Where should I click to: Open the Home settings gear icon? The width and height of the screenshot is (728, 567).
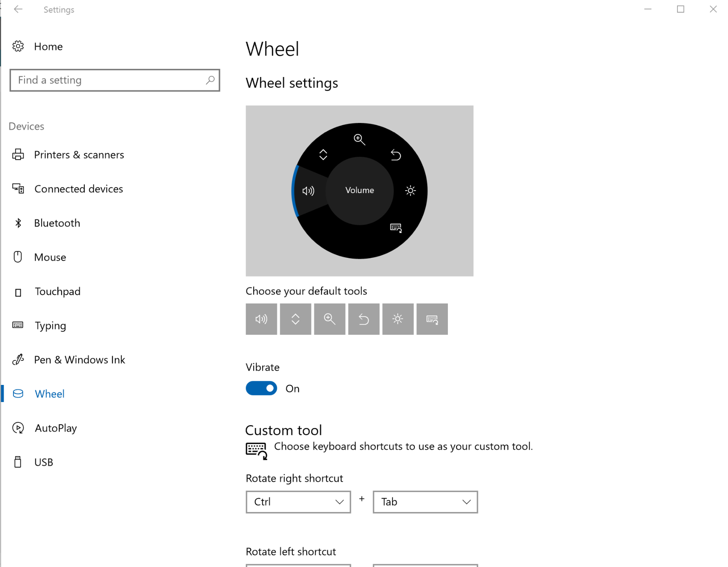point(18,46)
